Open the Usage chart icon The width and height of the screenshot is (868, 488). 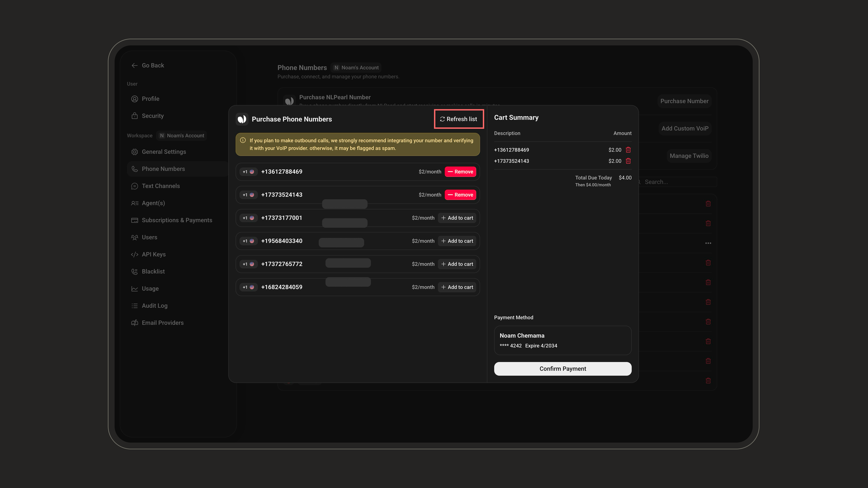point(134,289)
